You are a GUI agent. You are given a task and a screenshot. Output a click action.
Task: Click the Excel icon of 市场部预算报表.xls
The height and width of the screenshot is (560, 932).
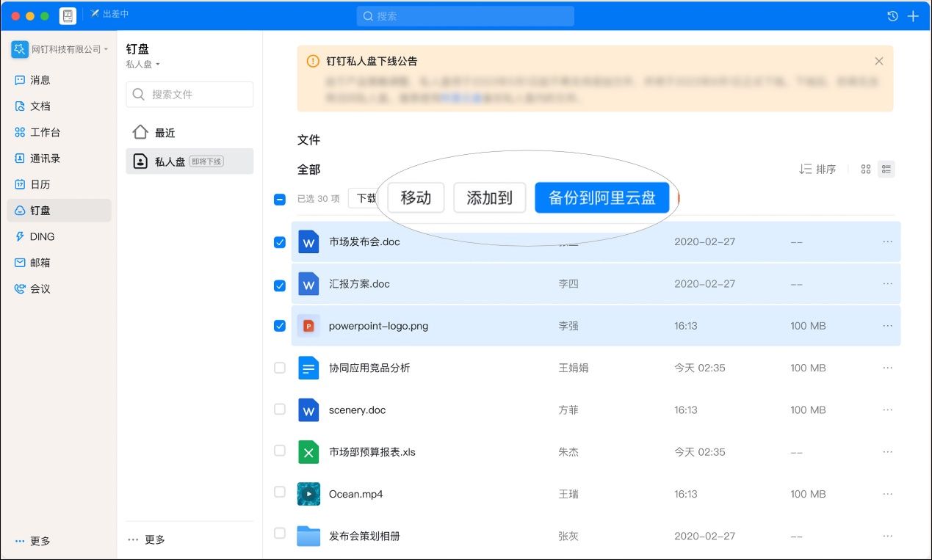[x=308, y=452]
